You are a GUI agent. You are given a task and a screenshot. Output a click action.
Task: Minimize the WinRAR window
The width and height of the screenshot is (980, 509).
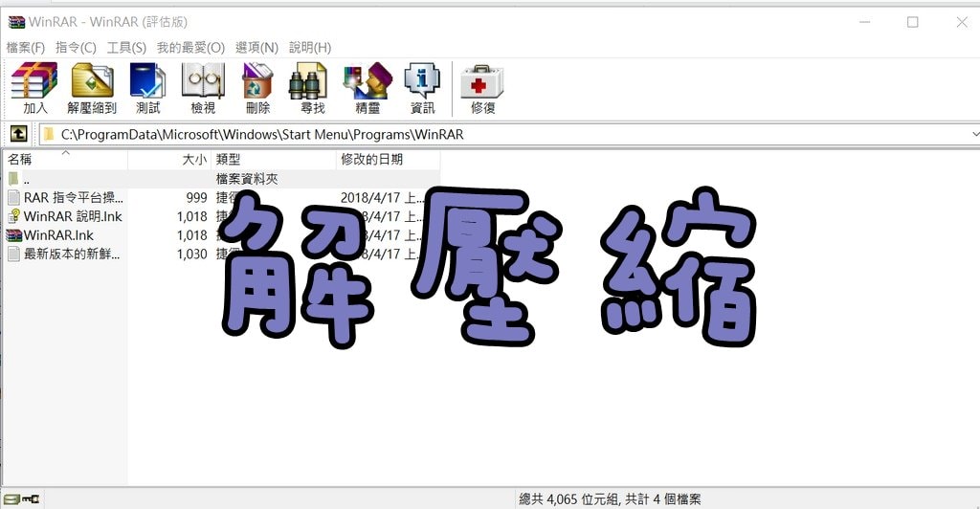(x=865, y=22)
